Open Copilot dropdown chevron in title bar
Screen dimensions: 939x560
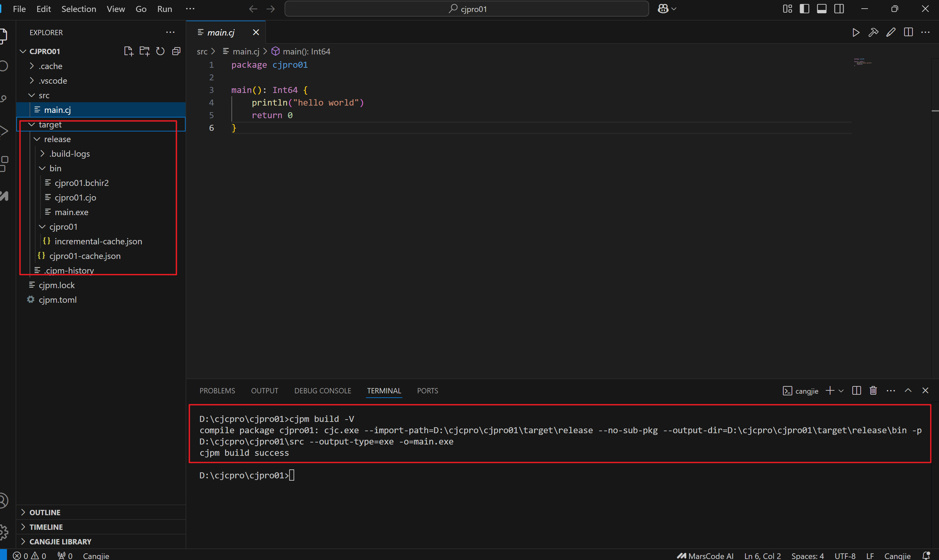[x=674, y=9]
